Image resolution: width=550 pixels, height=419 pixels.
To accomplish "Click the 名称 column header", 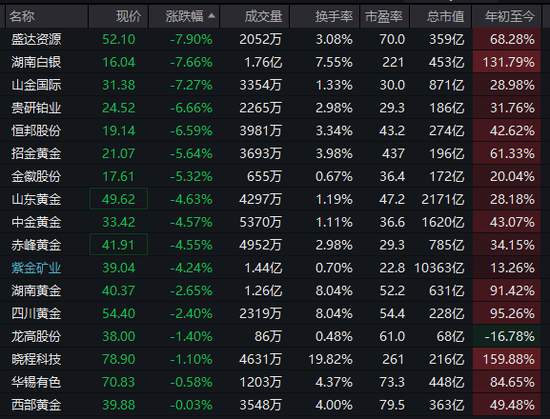I will pyautogui.click(x=22, y=16).
